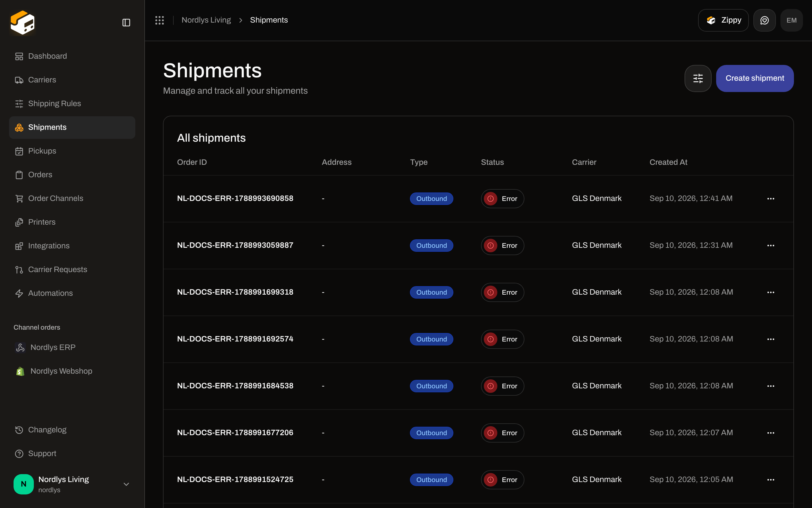Open row actions for NL-DOCS-ERR-1788993059887

[770, 246]
